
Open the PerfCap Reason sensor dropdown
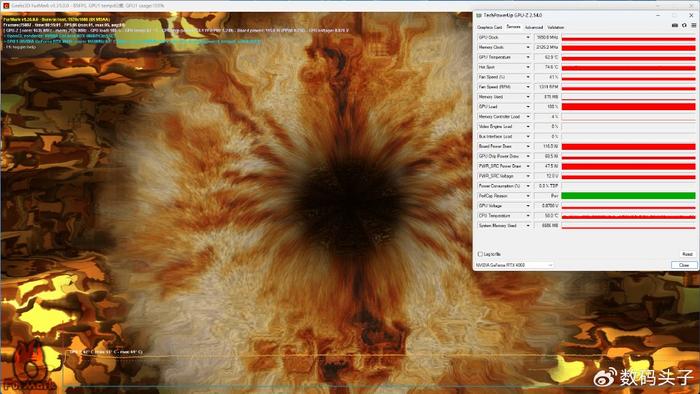pos(528,196)
